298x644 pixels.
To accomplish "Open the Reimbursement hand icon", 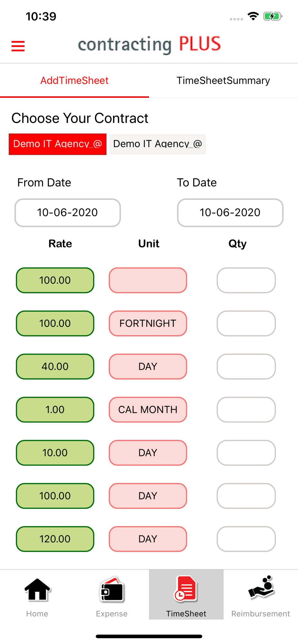I will click(261, 588).
